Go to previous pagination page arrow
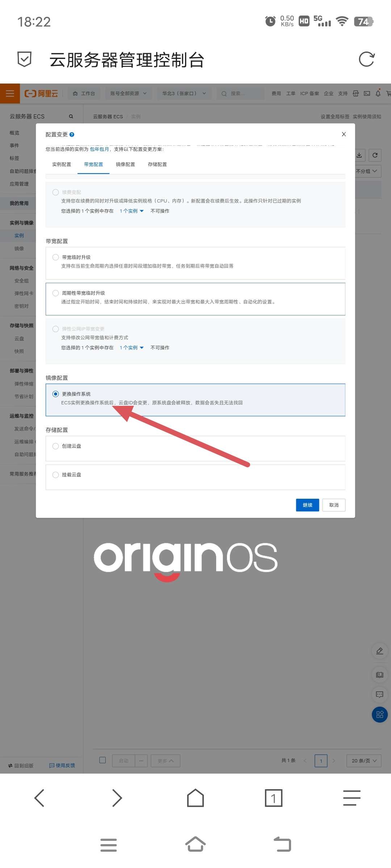Screen dimensions: 391x868 [x=305, y=761]
